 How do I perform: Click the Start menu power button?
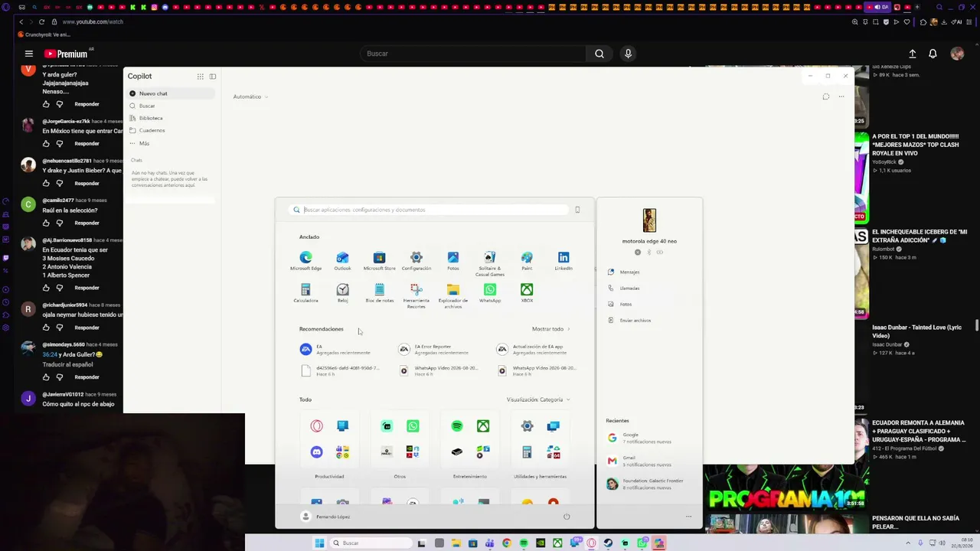tap(567, 517)
